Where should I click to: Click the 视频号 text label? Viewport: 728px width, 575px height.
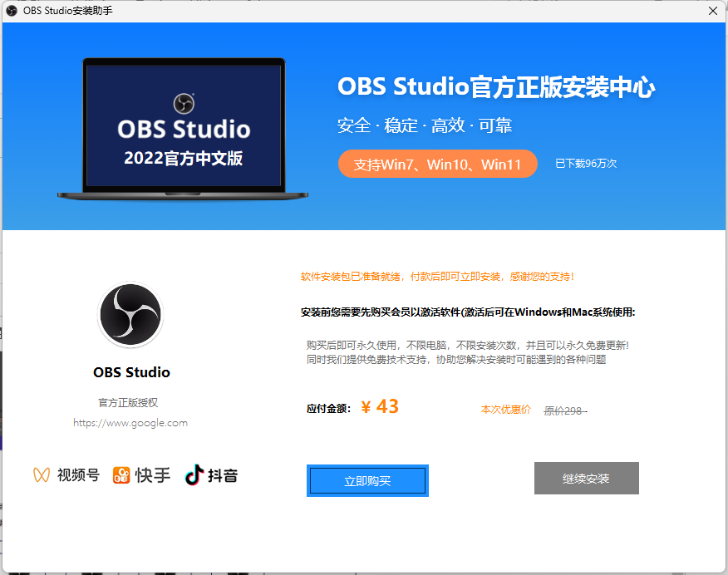(78, 475)
